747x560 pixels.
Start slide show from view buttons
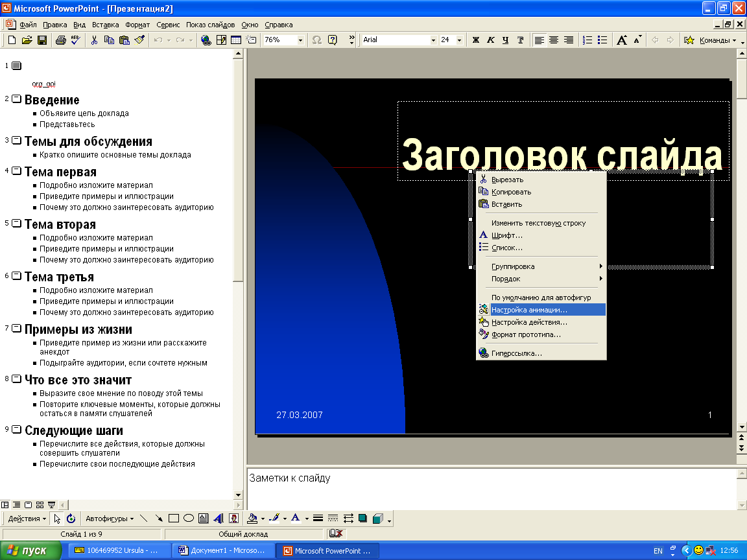[51, 505]
